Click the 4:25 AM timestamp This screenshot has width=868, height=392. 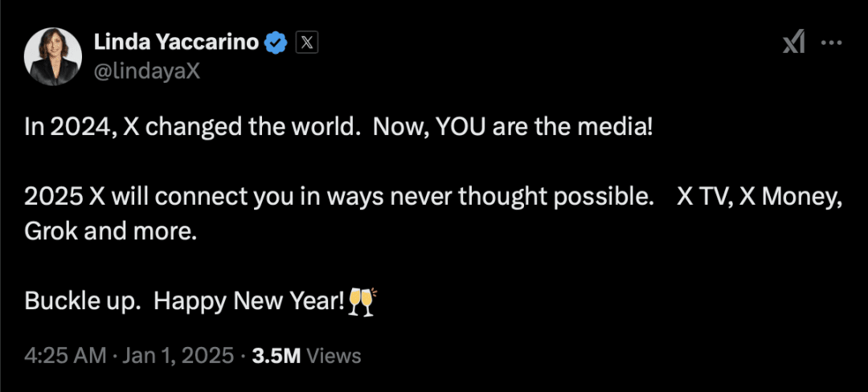pos(65,356)
